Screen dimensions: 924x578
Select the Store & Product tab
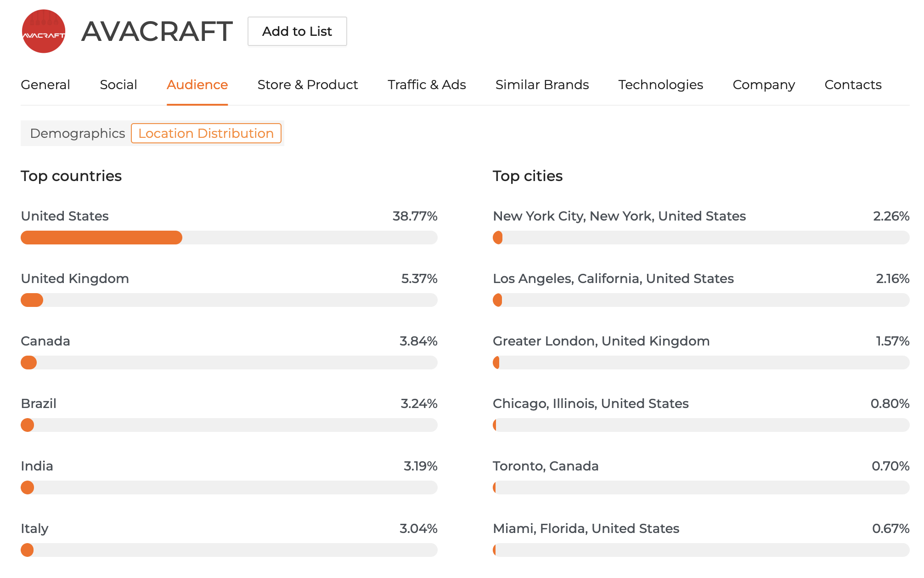[308, 85]
